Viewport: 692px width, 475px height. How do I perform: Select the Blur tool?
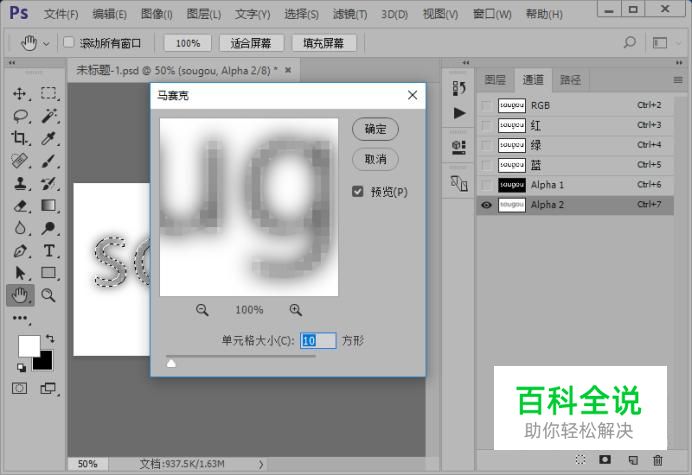tap(19, 228)
